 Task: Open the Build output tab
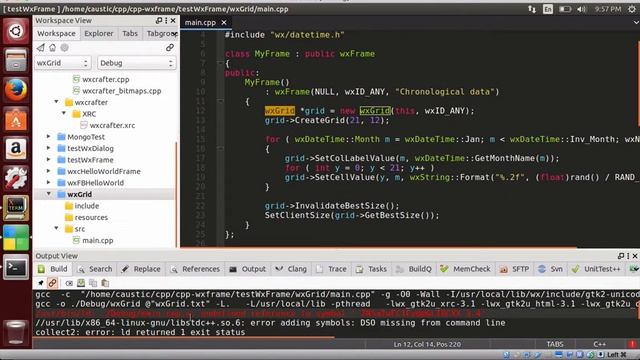(53, 269)
